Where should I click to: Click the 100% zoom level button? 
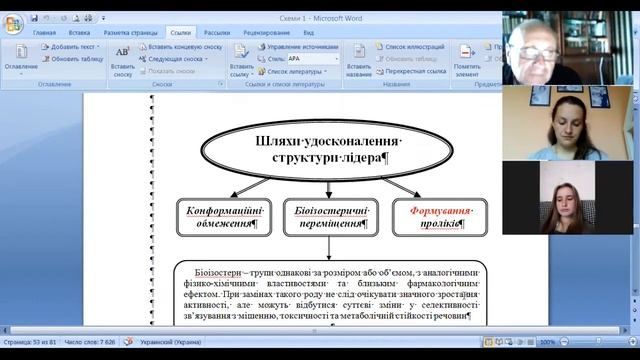547,342
